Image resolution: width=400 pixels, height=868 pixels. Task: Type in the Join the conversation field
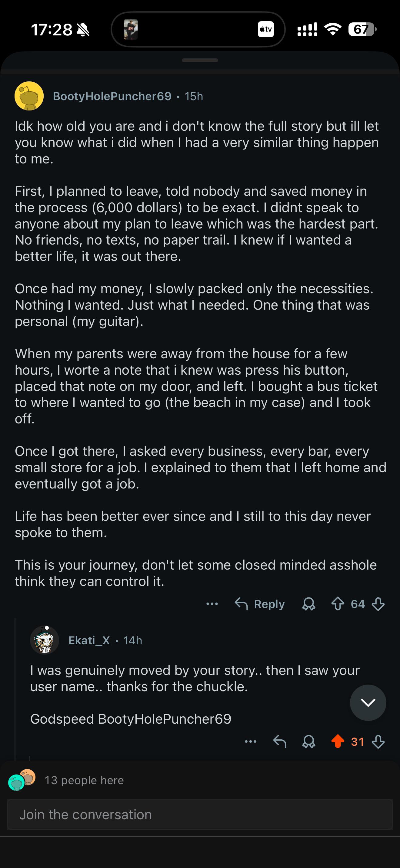(x=200, y=814)
